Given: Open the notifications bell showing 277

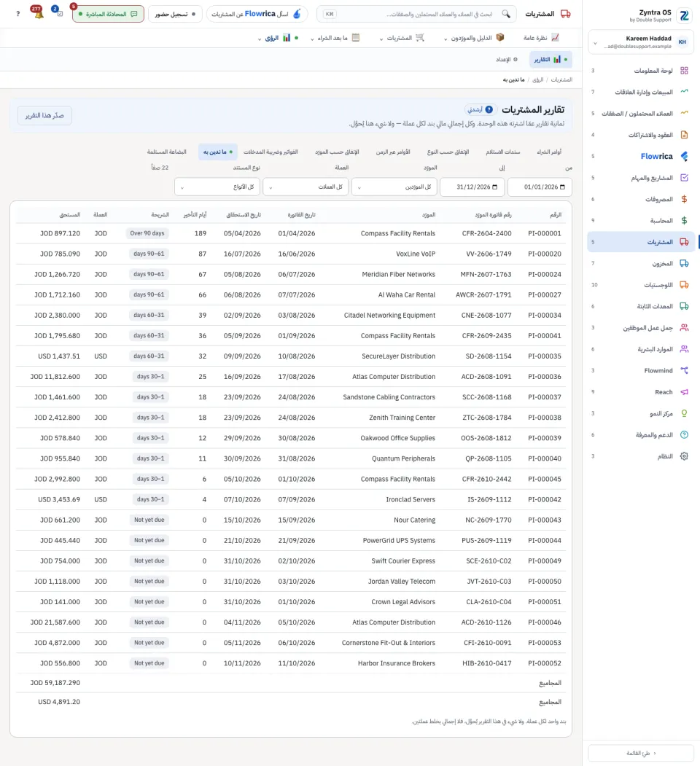Looking at the screenshot, I should tap(38, 13).
